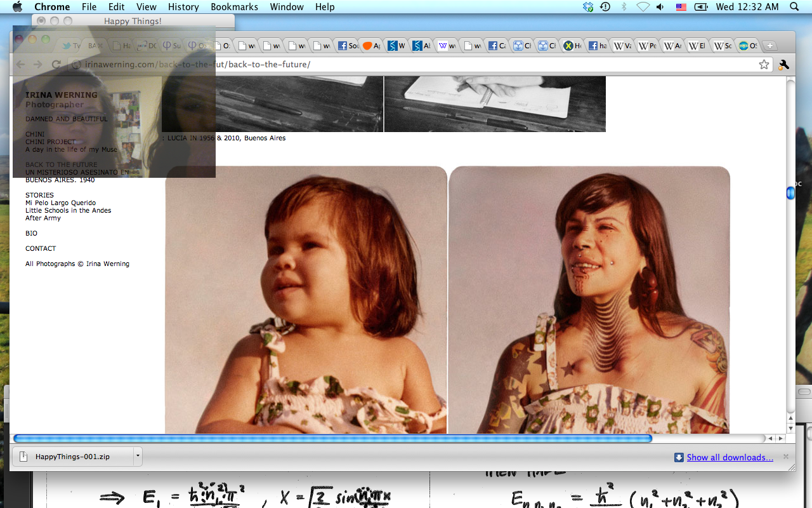Reload the page using the refresh icon
The image size is (812, 508).
click(x=56, y=64)
